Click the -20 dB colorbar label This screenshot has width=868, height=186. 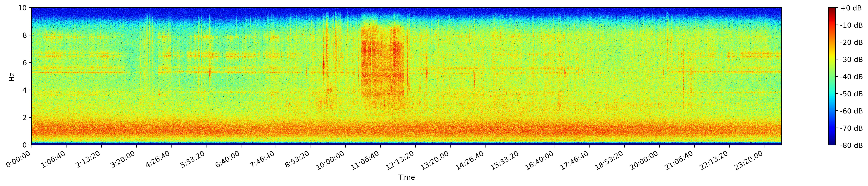[851, 43]
